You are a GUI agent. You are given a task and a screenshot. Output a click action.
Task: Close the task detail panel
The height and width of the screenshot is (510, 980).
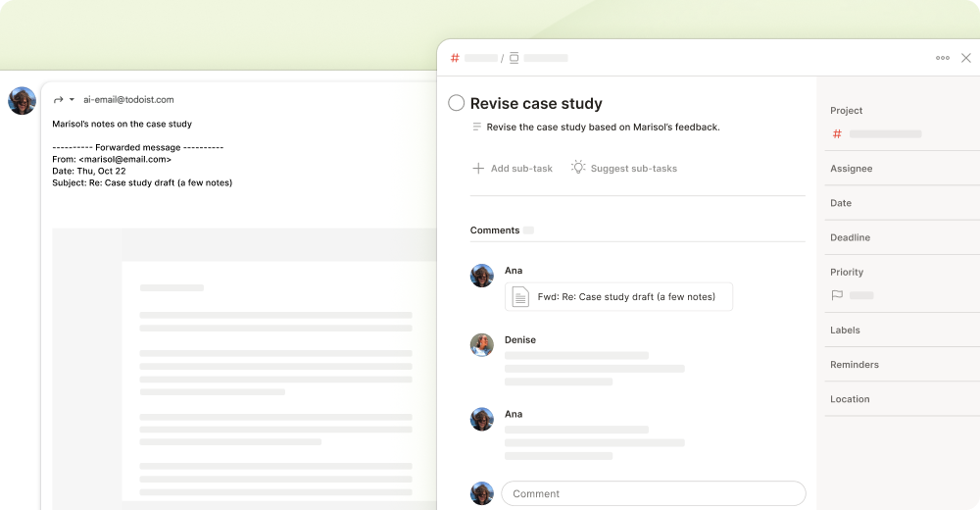[x=965, y=58]
